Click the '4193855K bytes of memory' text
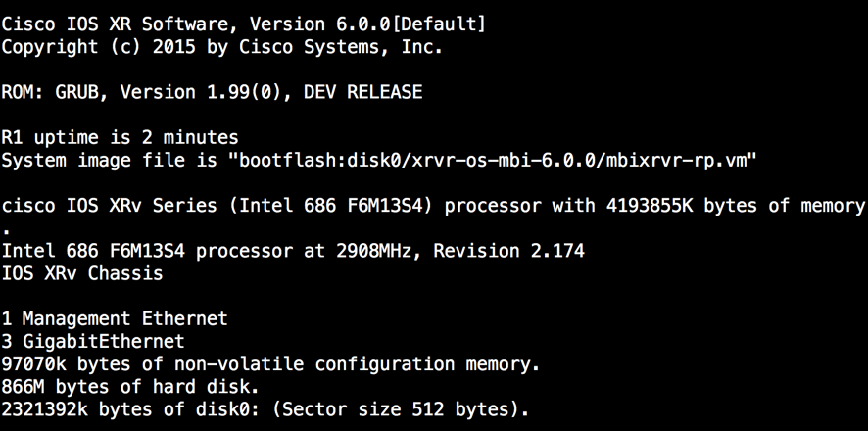Viewport: 868px width, 431px height. click(735, 206)
